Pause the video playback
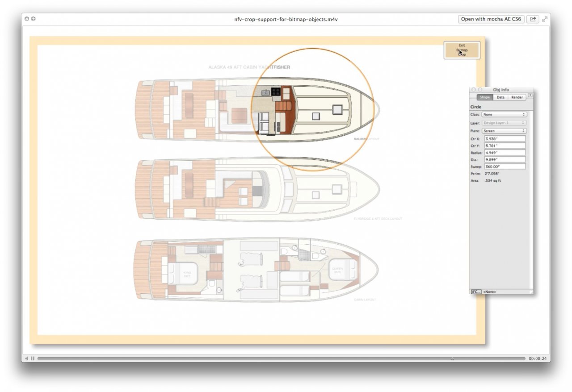Image resolution: width=572 pixels, height=392 pixels. [33, 359]
